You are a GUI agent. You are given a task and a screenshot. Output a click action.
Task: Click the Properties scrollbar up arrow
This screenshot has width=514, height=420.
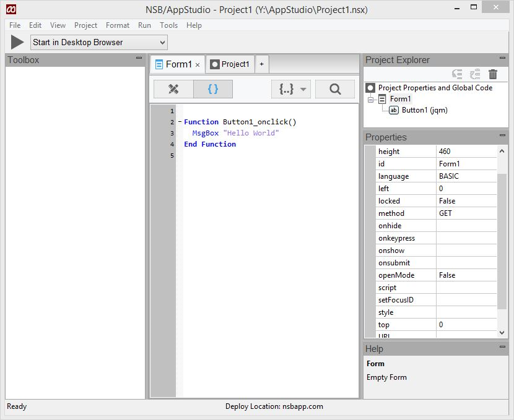[502, 151]
